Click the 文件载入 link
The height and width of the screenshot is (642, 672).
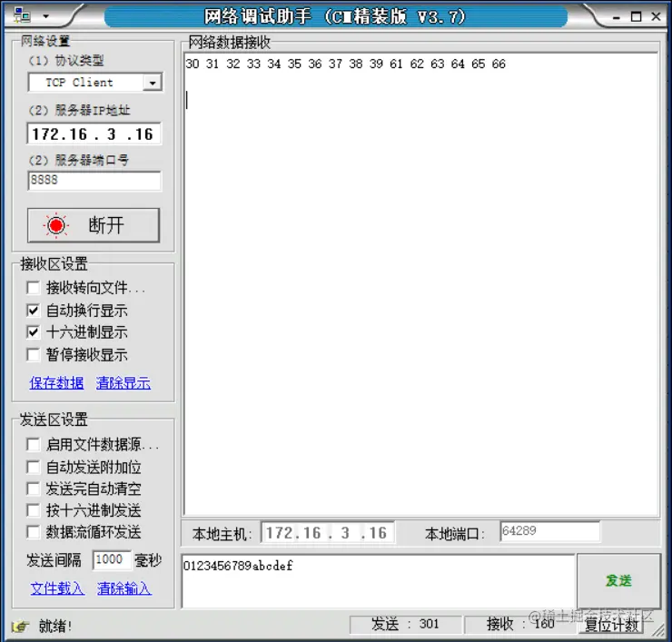pyautogui.click(x=57, y=588)
